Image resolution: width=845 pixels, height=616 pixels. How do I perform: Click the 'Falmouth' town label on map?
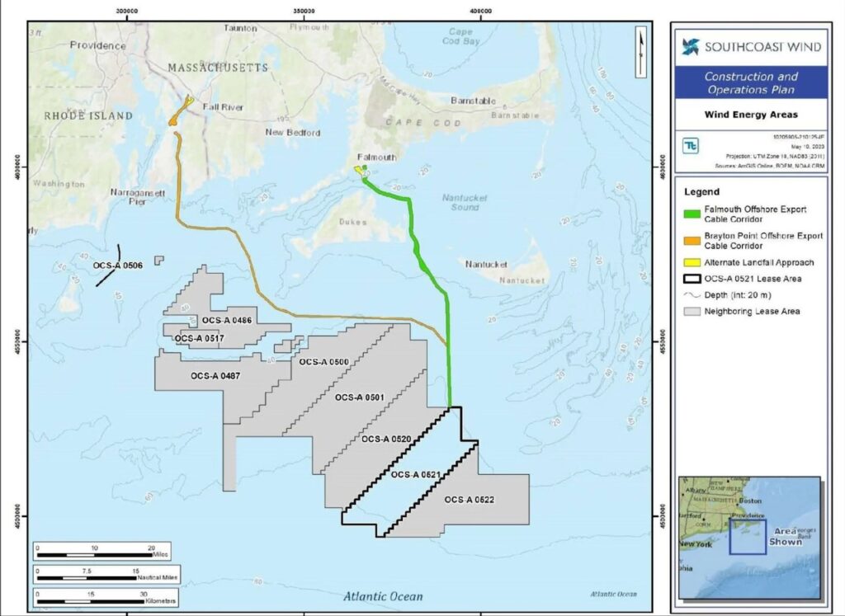[x=376, y=158]
